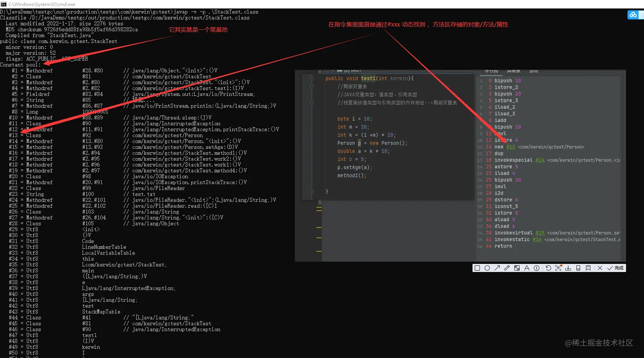The height and width of the screenshot is (358, 644).
Task: Select the text annotation tool (A)
Action: 526,268
